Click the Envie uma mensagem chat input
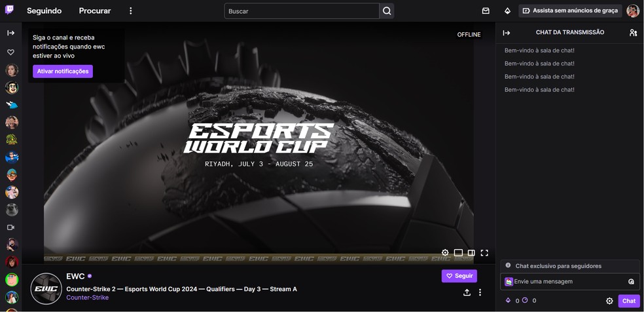This screenshot has height=312, width=644. coord(570,282)
